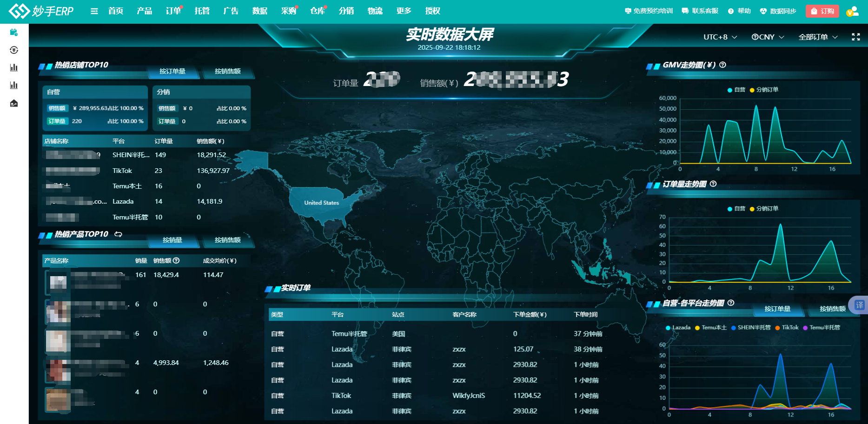Open the last product thumbnail in TOP10 list
This screenshot has height=424, width=868.
(x=58, y=399)
